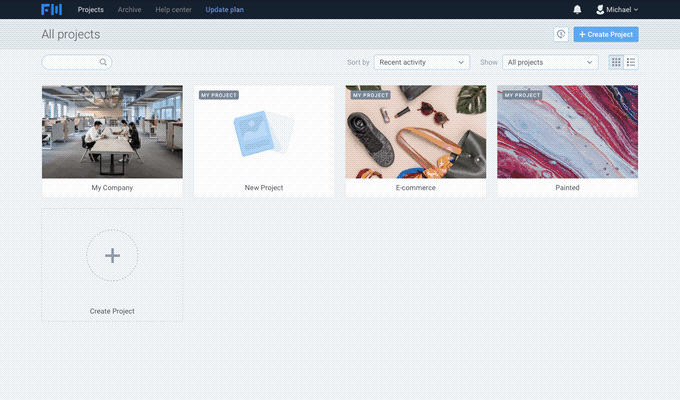Open the Sort by Recent activity dropdown
Screen dimensions: 680x400
tap(422, 62)
